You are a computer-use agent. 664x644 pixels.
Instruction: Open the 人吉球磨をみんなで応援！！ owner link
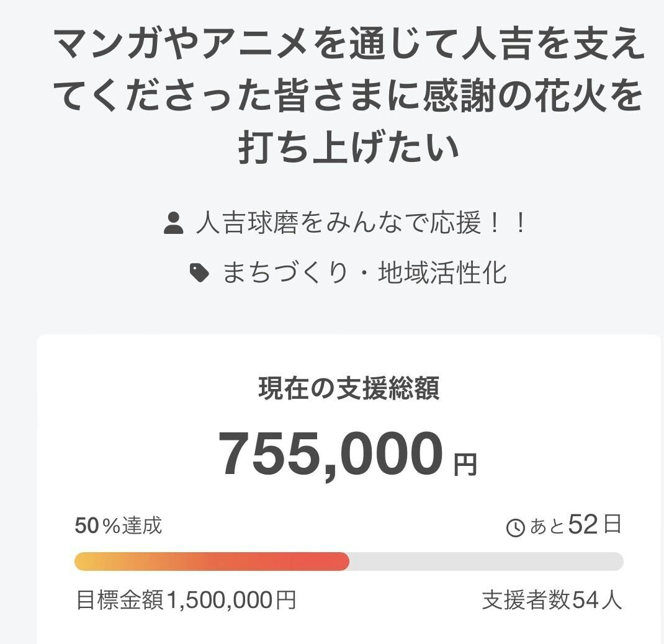(361, 223)
